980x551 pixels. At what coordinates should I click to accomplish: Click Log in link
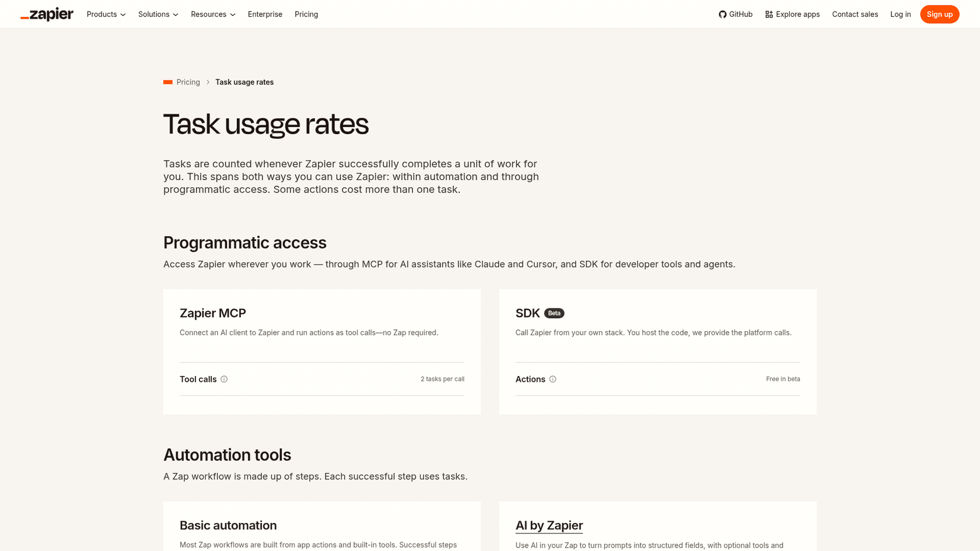tap(900, 14)
